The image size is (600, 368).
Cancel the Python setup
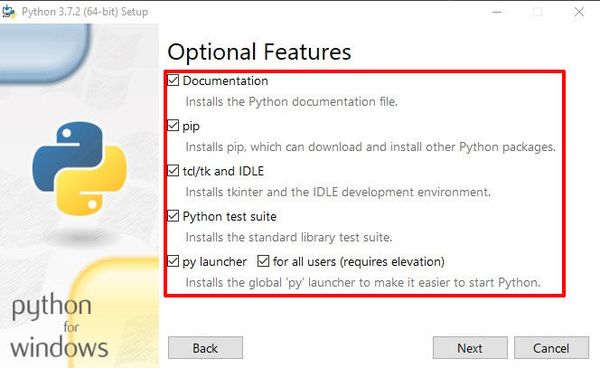click(x=551, y=348)
